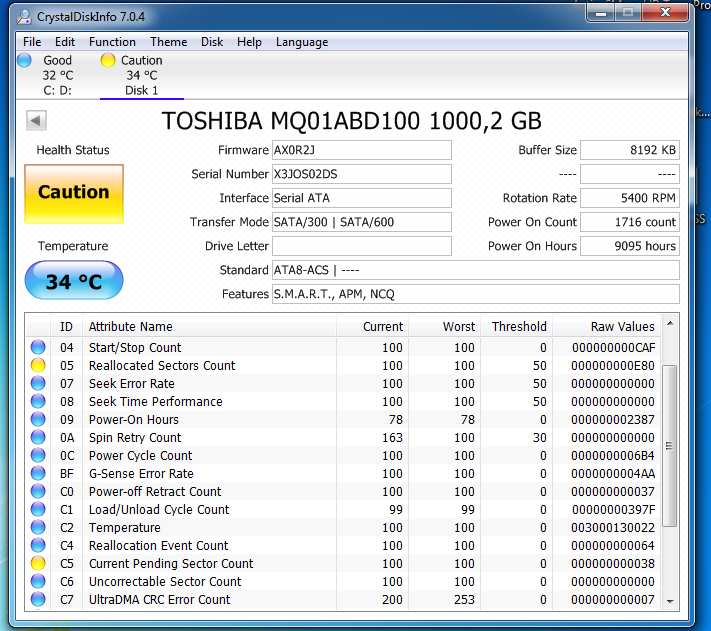
Task: Click the blue status icon for Start/Stop Count
Action: click(38, 347)
